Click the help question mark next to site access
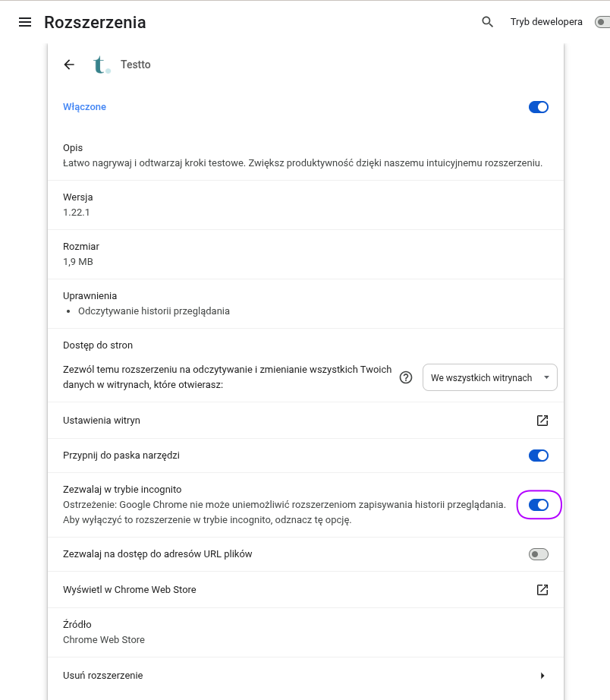The image size is (610, 700). pos(406,377)
